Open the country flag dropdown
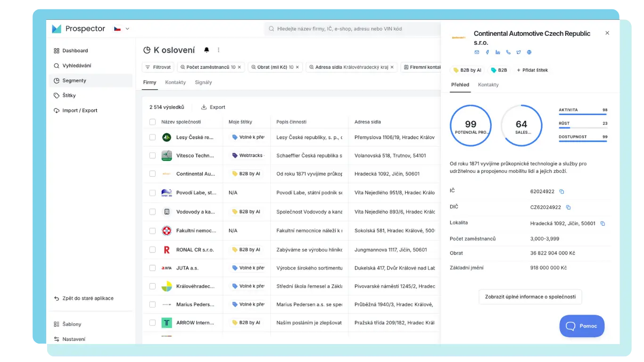This screenshot has height=362, width=644. pyautogui.click(x=121, y=29)
